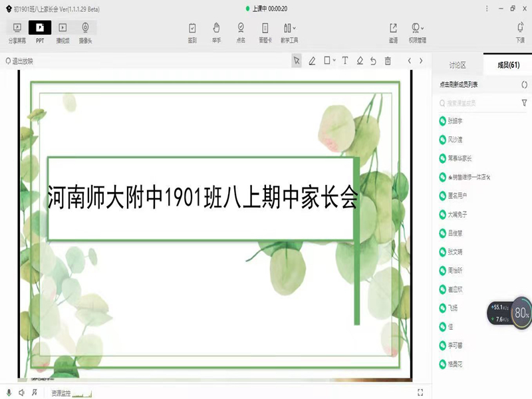Toggle the speaker sound icon

click(22, 393)
